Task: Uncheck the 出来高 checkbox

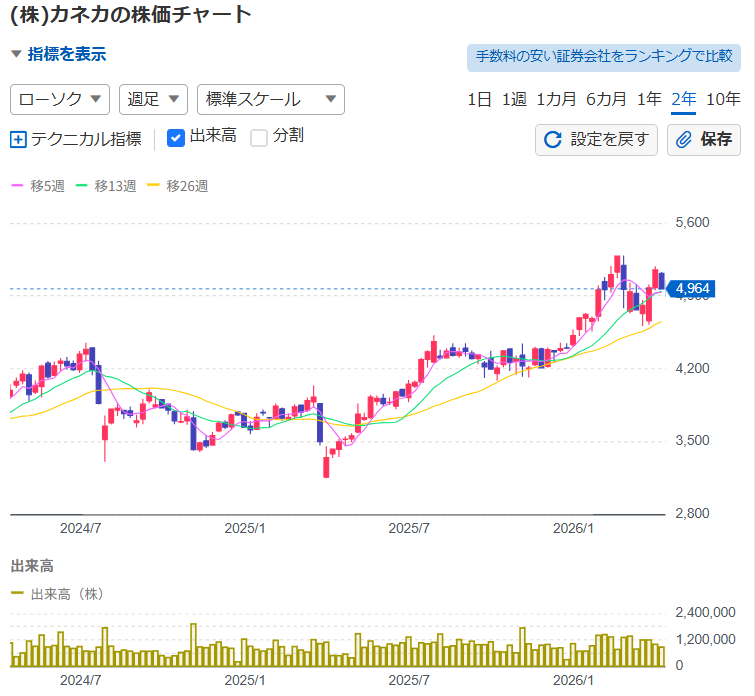Action: pyautogui.click(x=176, y=137)
